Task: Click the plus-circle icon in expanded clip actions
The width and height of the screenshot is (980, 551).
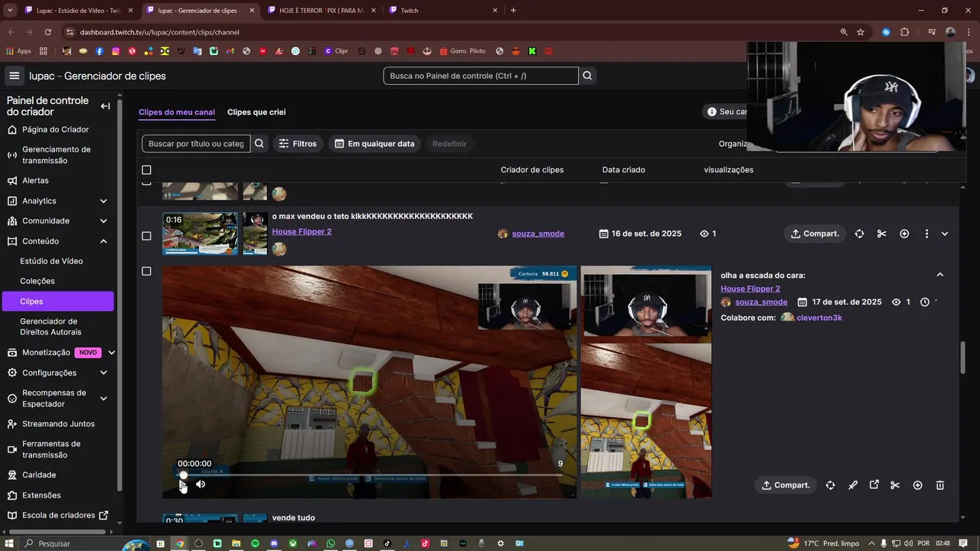Action: [x=917, y=485]
